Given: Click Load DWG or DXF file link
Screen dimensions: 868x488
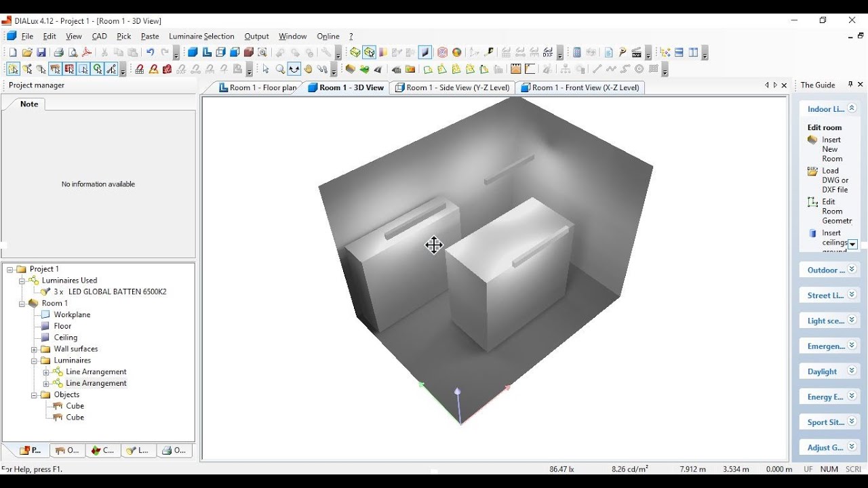Looking at the screenshot, I should (835, 180).
